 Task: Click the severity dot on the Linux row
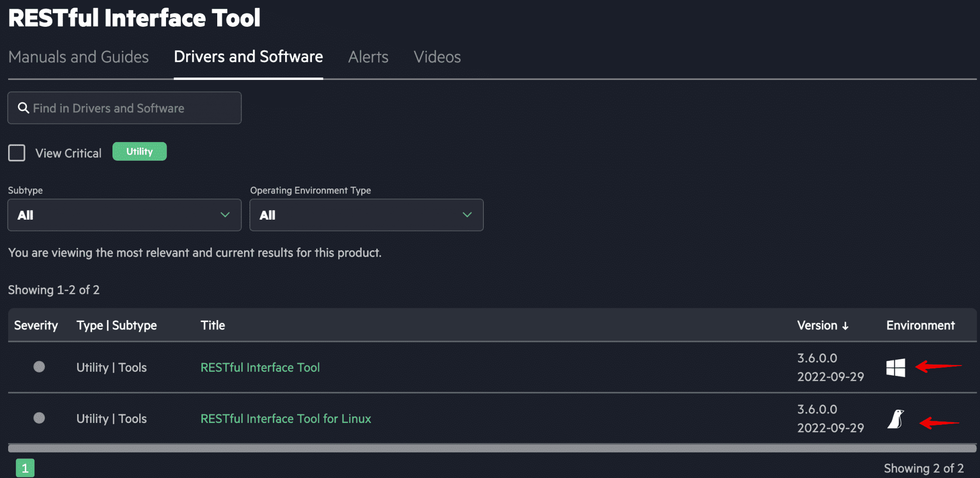pos(40,419)
